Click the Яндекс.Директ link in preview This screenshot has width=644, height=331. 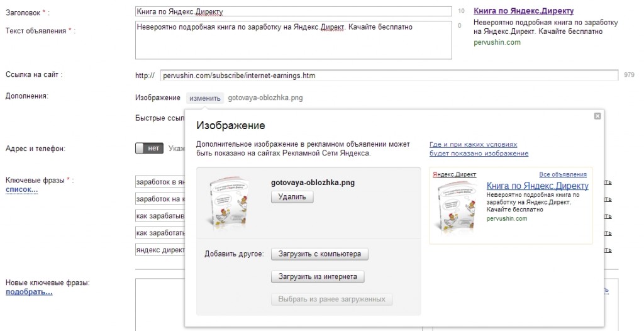pos(454,174)
